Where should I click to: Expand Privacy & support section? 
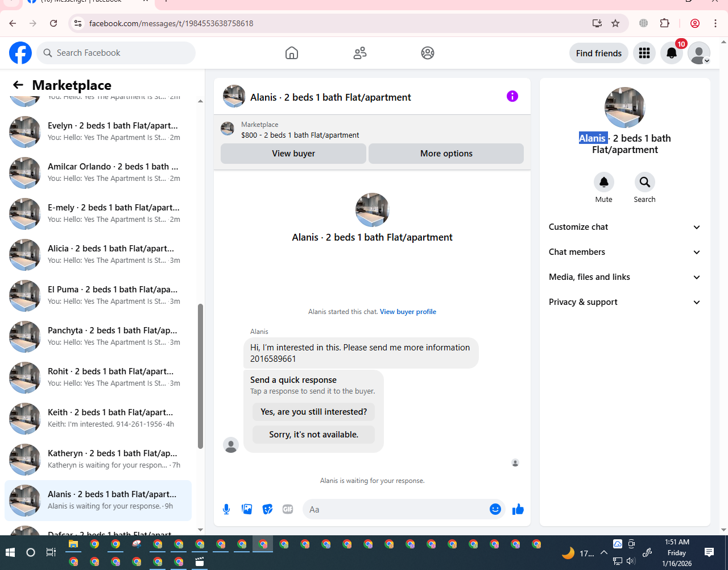(624, 302)
